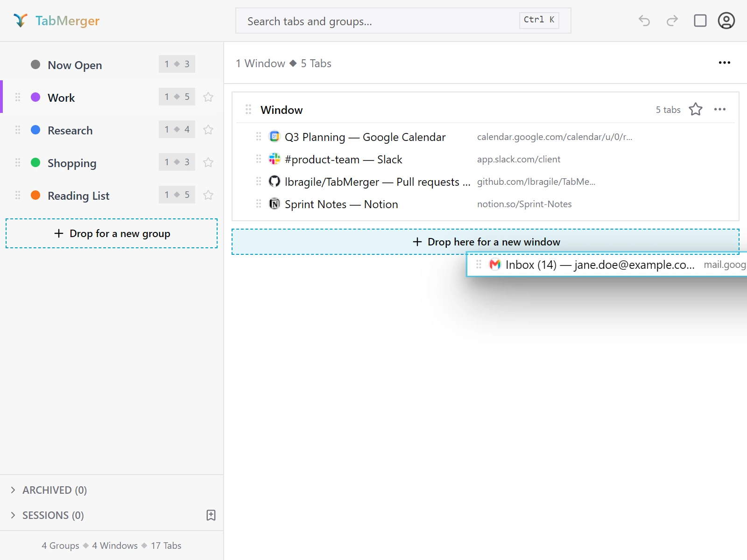Viewport: 747px width, 560px height.
Task: Click the GitHub favicon for the TabMerger tab
Action: (275, 181)
